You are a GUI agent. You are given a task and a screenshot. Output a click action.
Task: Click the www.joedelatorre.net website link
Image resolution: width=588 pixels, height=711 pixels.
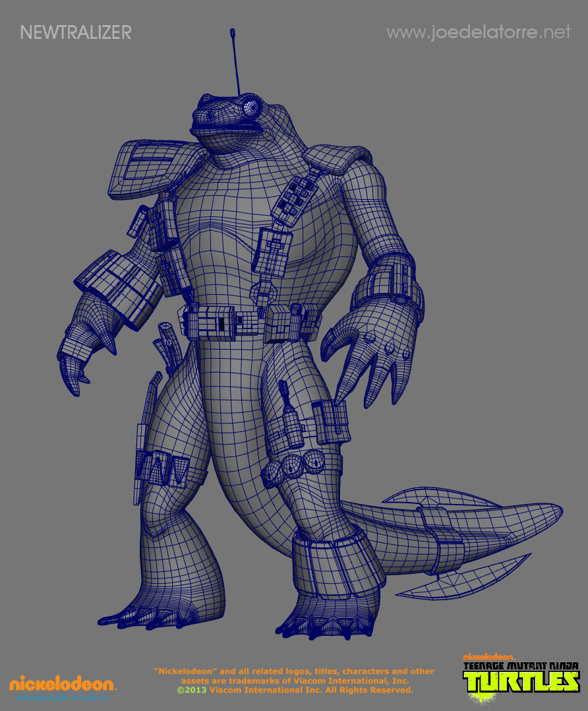[478, 32]
